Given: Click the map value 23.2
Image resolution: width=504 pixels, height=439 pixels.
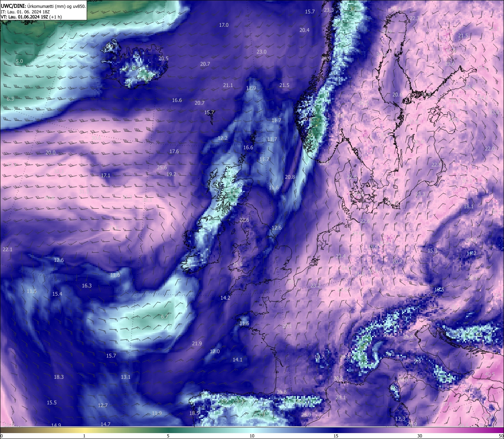Looking at the screenshot, I should click(x=315, y=286).
